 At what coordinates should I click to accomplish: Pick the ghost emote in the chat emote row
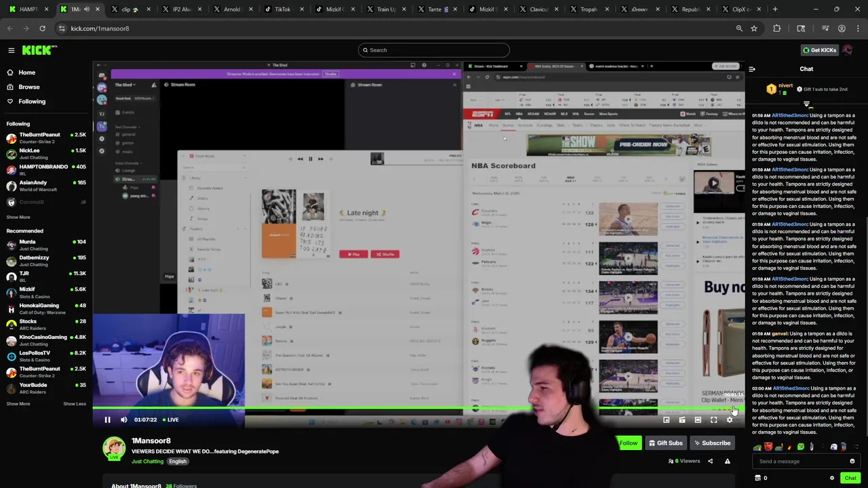[x=833, y=447]
